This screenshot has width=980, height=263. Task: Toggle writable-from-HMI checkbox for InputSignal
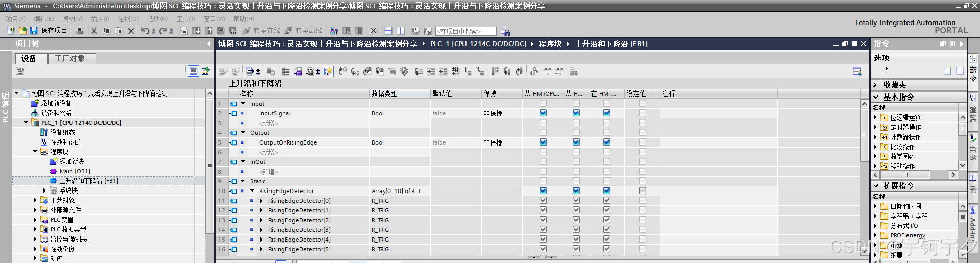point(576,113)
